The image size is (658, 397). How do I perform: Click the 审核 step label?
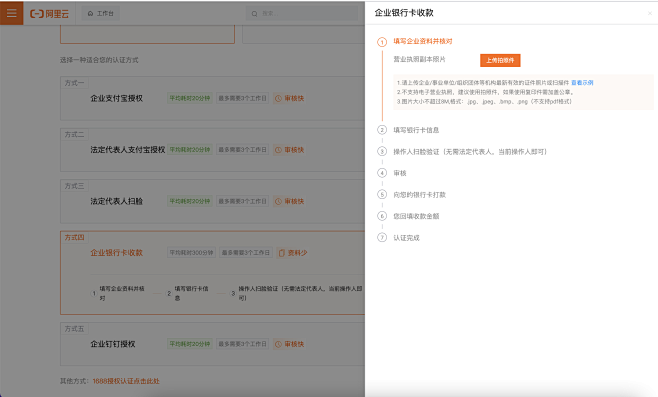(400, 173)
